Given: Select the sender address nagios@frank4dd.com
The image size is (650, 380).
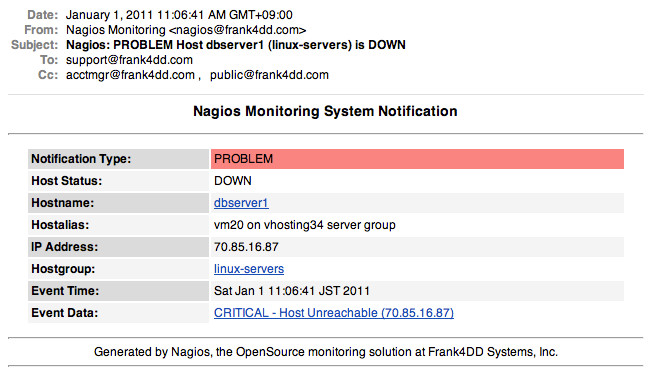Looking at the screenshot, I should point(238,30).
